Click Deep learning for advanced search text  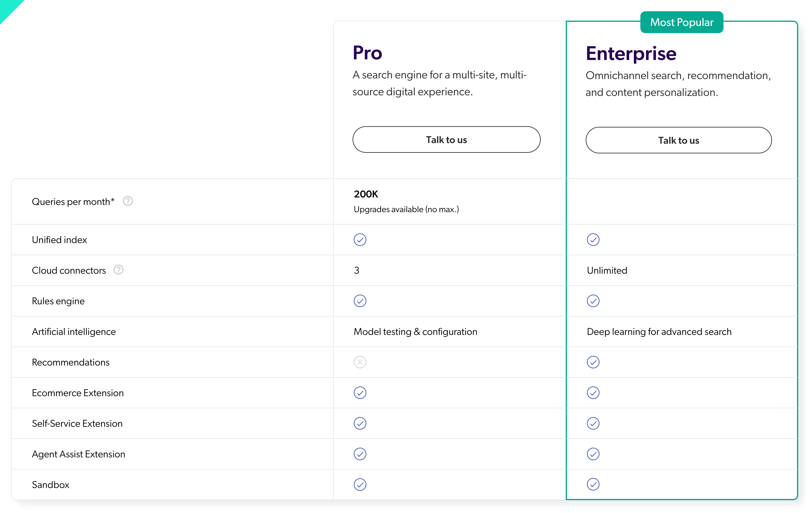tap(659, 332)
